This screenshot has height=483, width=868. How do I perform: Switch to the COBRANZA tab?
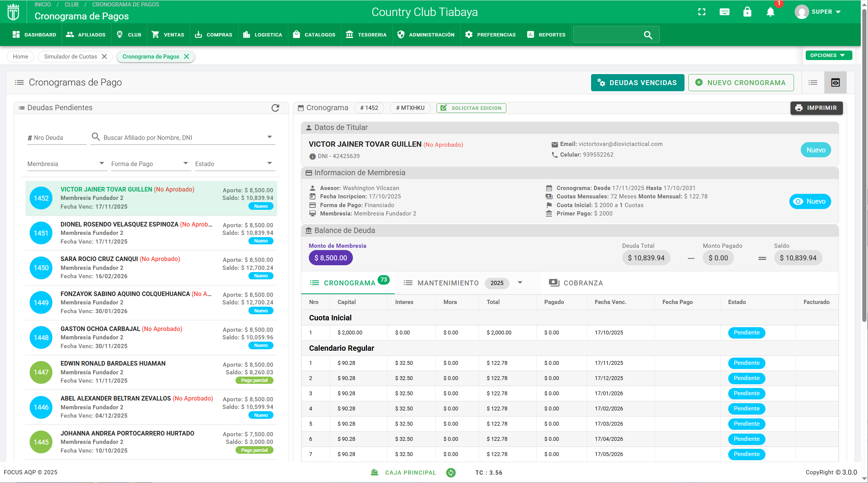click(x=576, y=283)
